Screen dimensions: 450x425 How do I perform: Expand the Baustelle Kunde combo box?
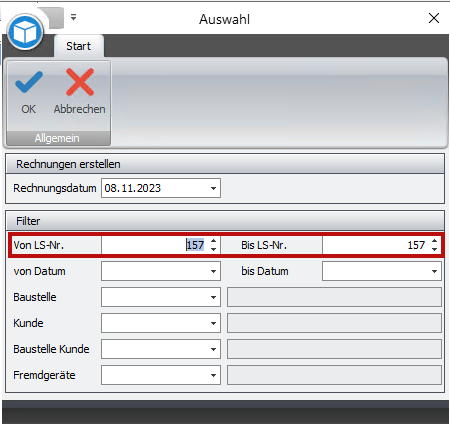[x=214, y=349]
